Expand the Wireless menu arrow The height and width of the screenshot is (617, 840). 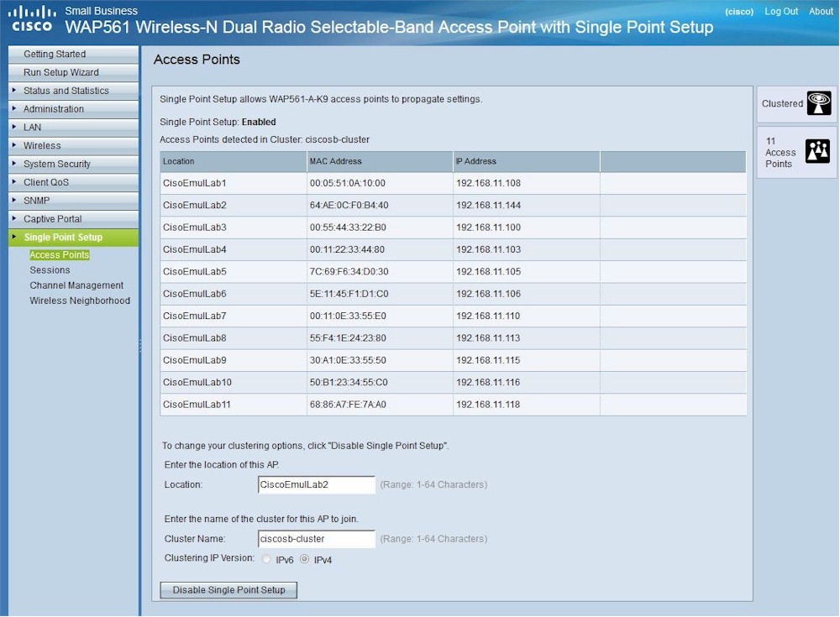14,144
